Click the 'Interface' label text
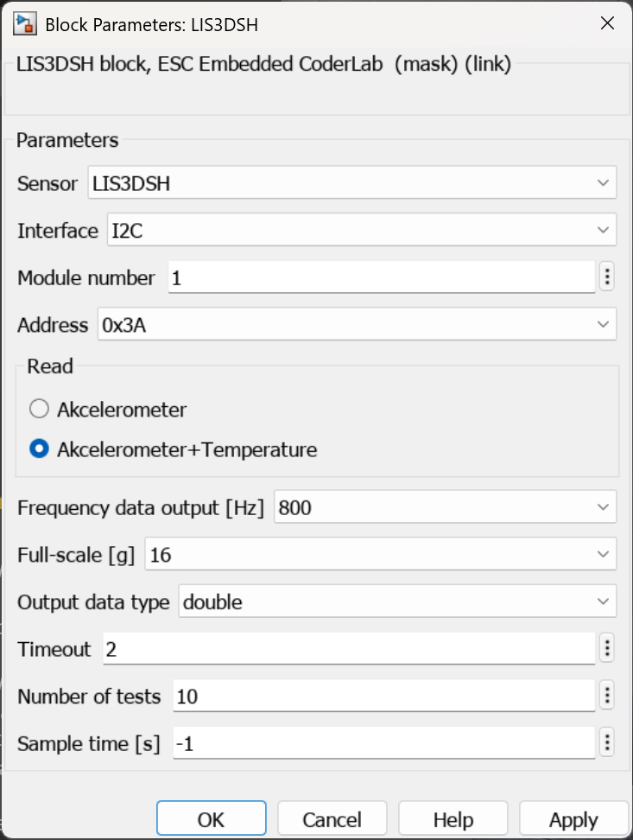This screenshot has width=633, height=840. [x=58, y=231]
